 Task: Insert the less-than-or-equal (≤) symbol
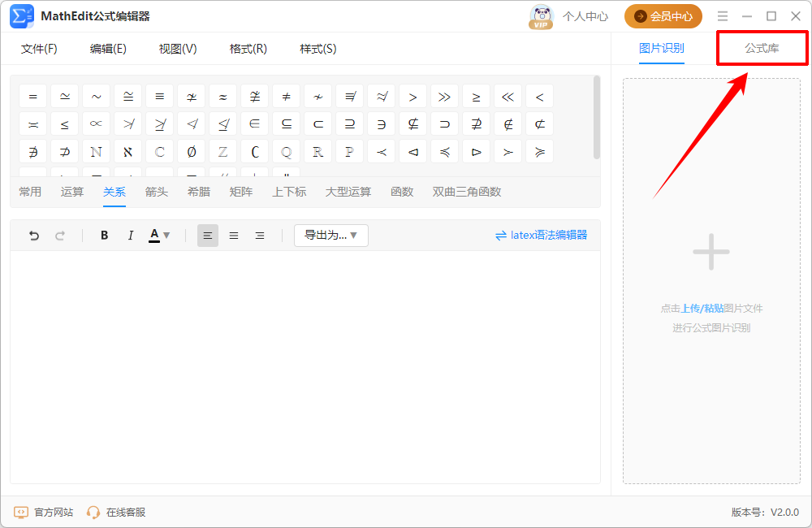tap(65, 124)
